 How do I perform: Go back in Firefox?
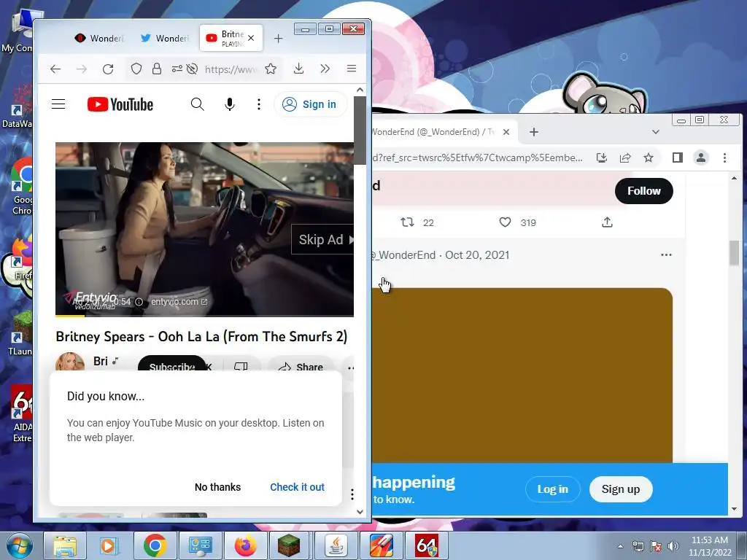pos(55,69)
